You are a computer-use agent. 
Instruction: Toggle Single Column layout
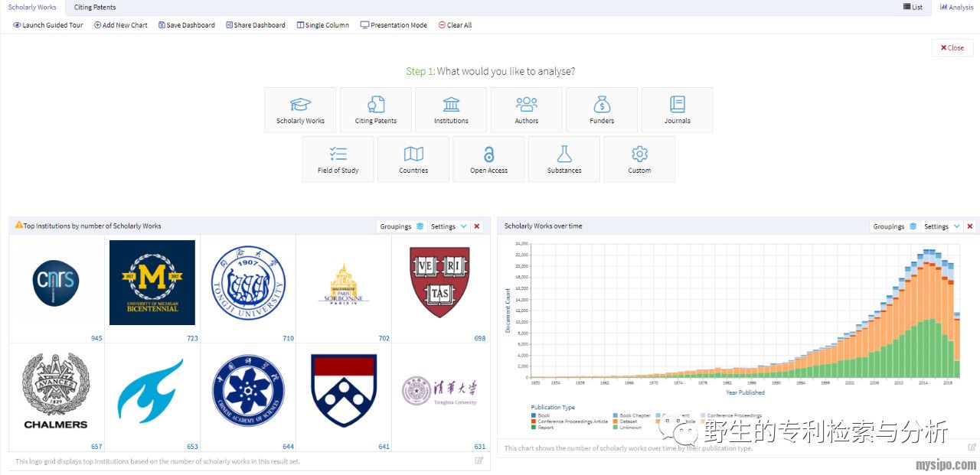322,25
